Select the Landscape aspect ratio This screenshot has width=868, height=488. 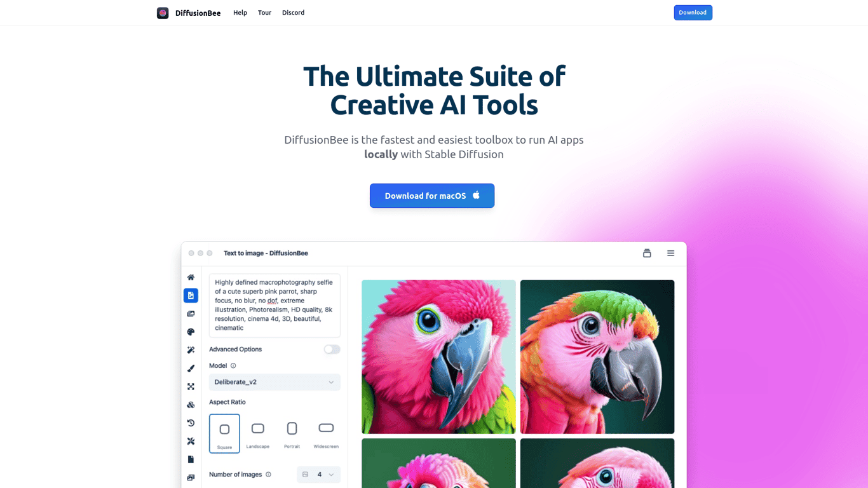tap(258, 433)
